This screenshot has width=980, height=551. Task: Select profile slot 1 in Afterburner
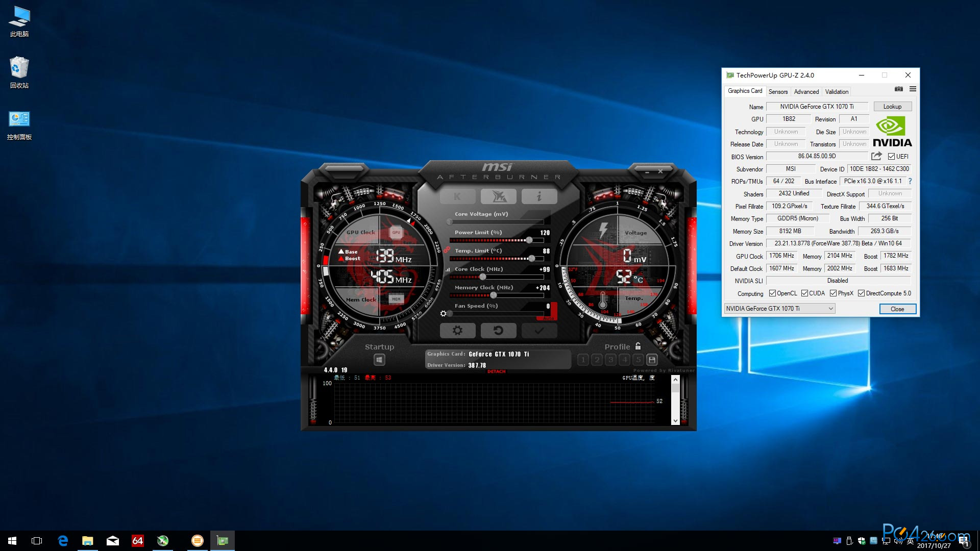click(x=583, y=360)
